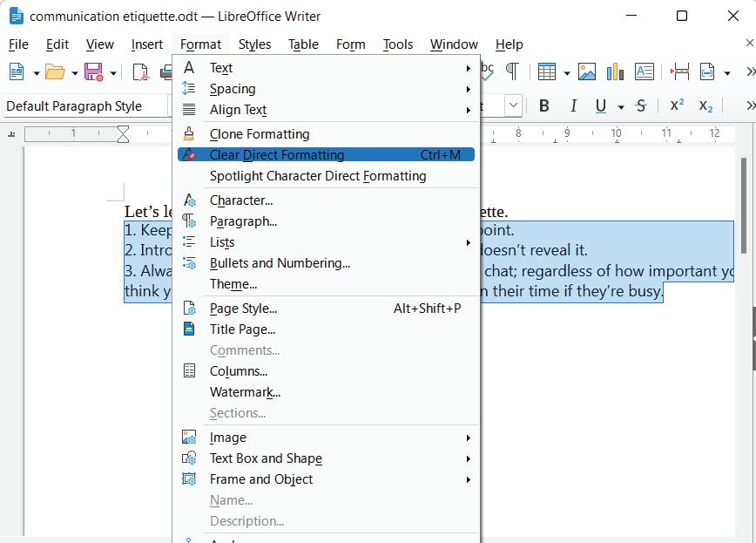Click the Insert Image icon
This screenshot has height=543, width=756.
tap(586, 72)
